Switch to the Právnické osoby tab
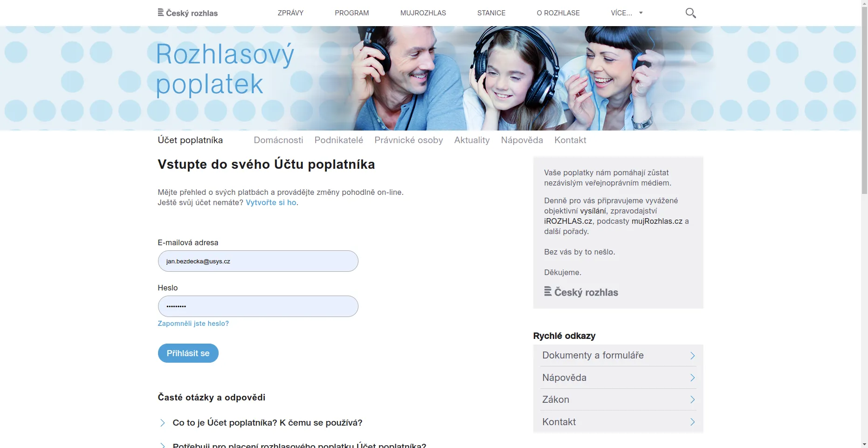868x448 pixels. (x=408, y=140)
